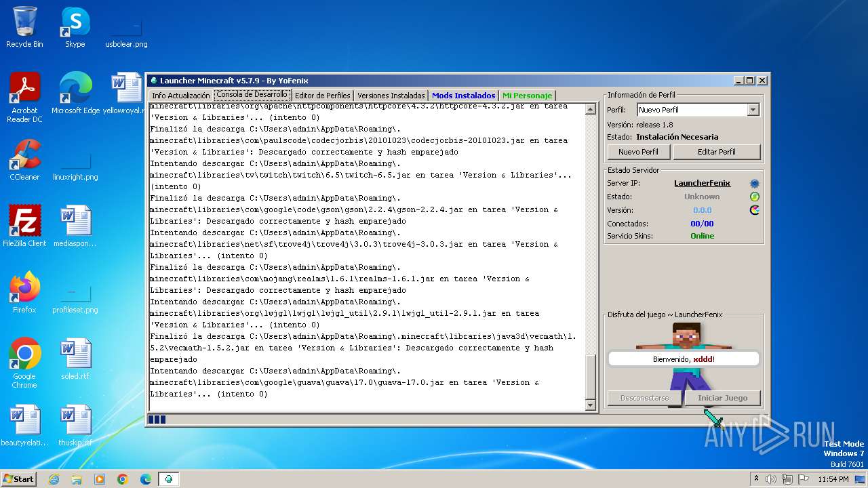The width and height of the screenshot is (868, 488).
Task: Open the FileZilla Client shortcut
Action: point(24,226)
